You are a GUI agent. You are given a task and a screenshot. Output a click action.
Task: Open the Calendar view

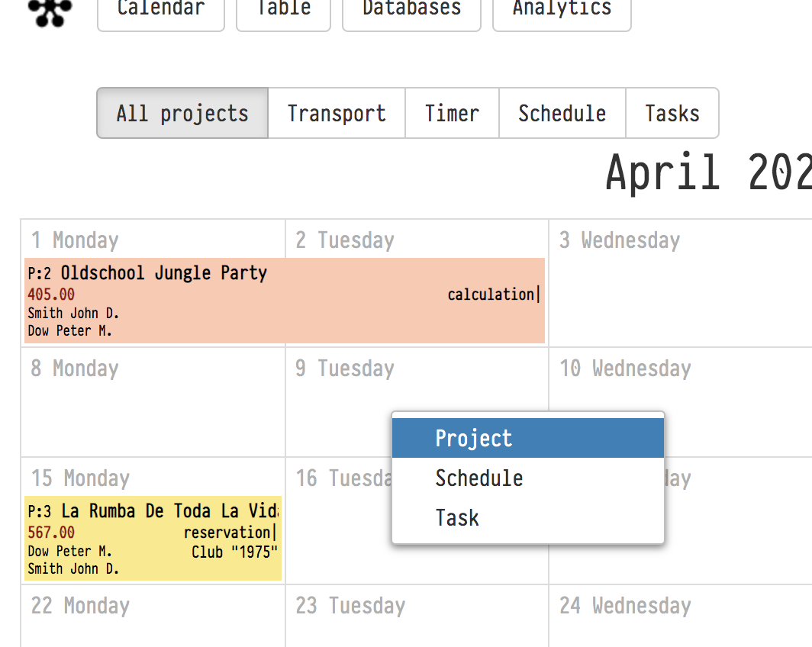pyautogui.click(x=161, y=11)
